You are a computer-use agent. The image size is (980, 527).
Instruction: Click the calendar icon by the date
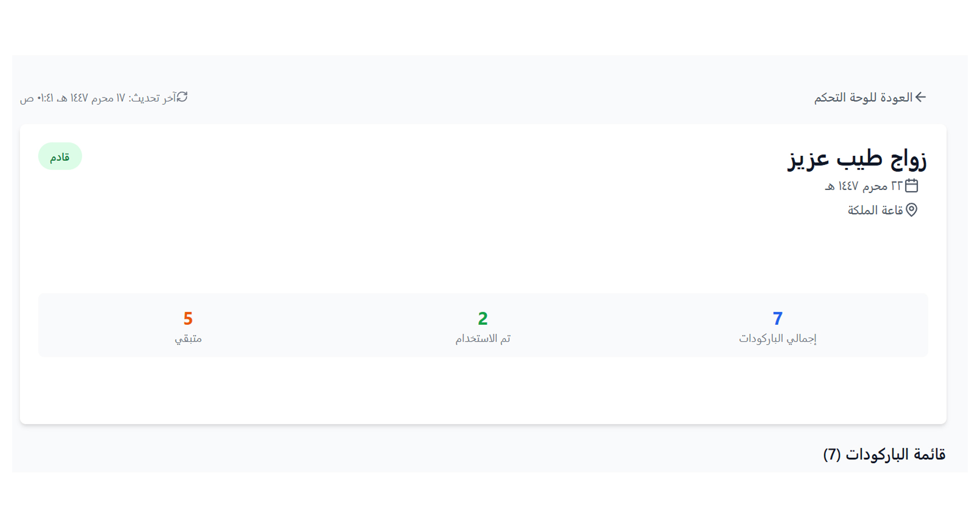[x=911, y=186]
